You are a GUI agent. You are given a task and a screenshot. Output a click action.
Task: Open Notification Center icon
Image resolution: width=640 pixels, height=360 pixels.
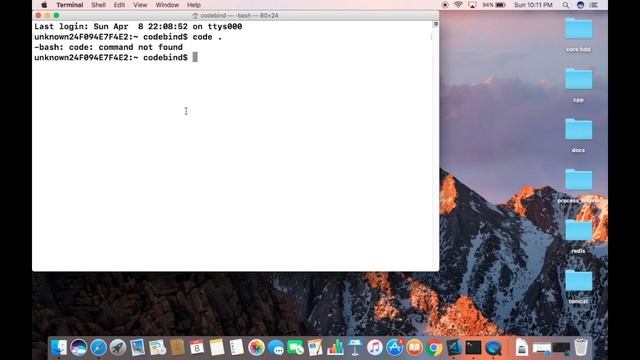point(594,5)
